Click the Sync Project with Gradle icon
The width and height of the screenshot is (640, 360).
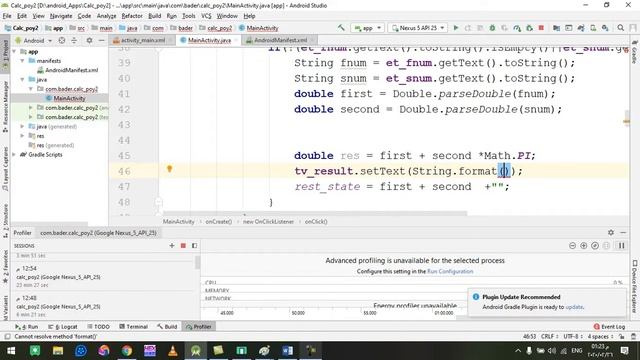click(x=581, y=28)
